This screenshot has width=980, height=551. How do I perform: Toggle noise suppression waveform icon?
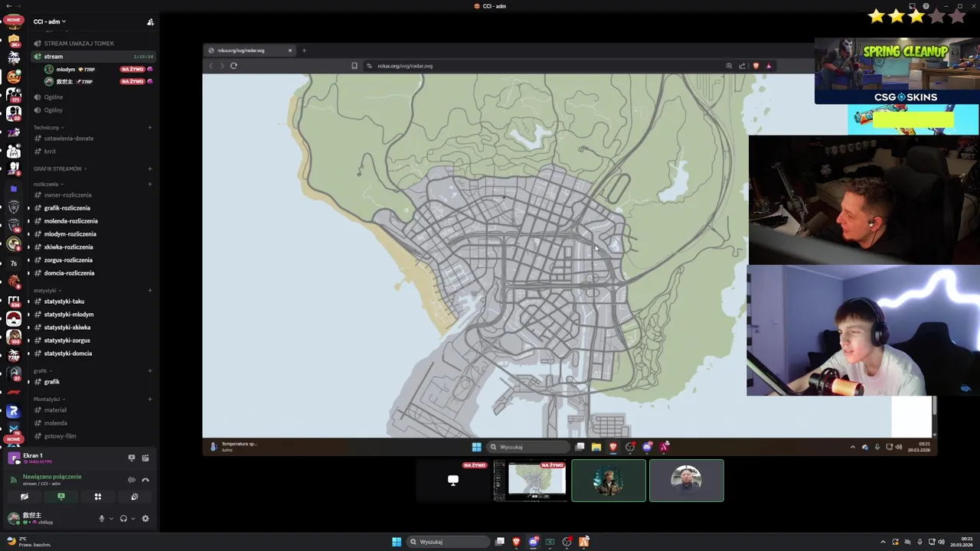coord(132,480)
